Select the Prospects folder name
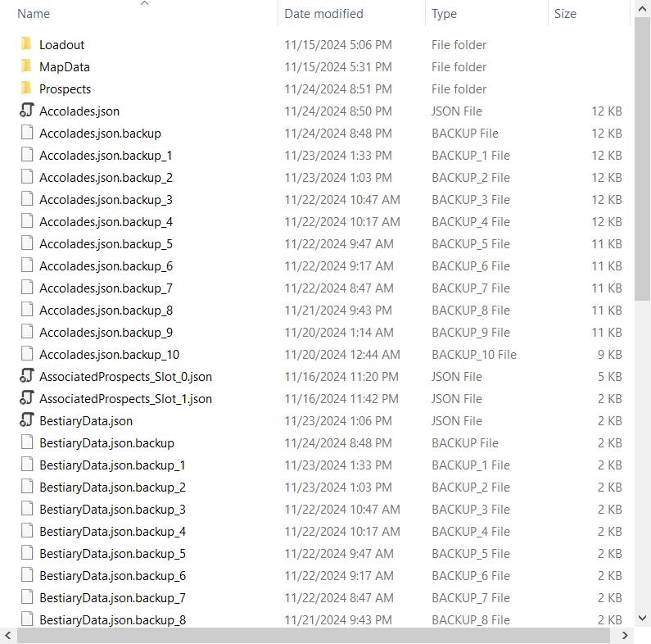 [x=65, y=88]
